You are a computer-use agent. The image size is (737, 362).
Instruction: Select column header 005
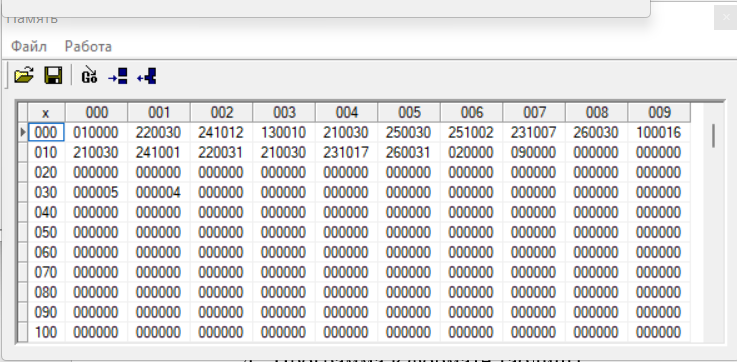click(x=409, y=112)
